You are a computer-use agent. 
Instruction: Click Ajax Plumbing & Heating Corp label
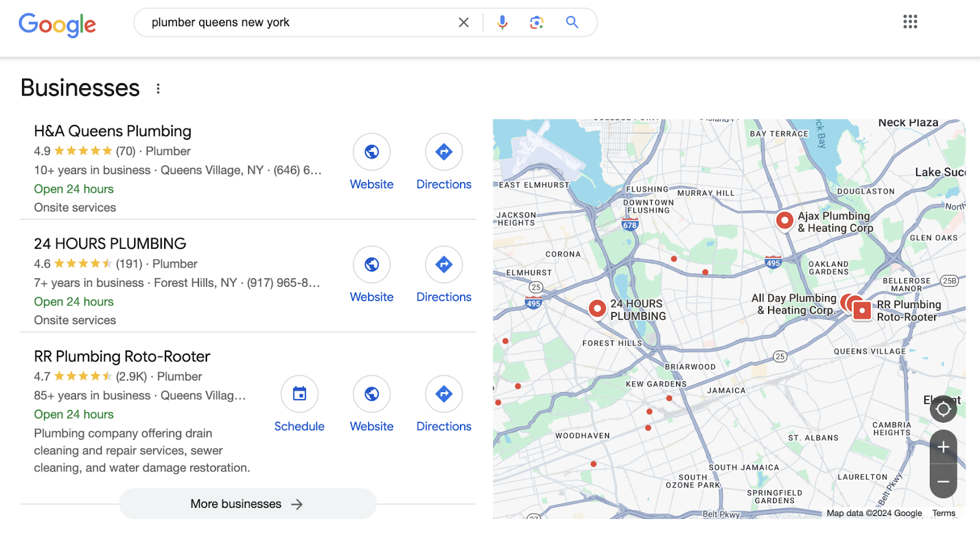pos(835,222)
